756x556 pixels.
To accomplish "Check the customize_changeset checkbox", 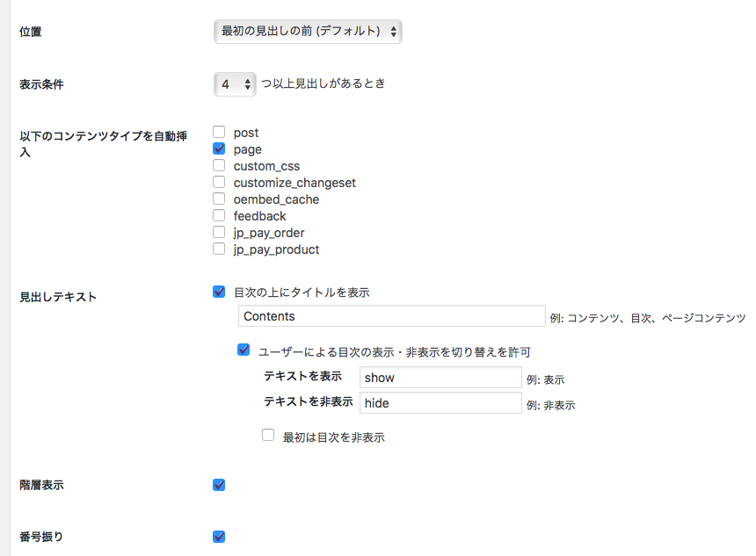I will [x=220, y=183].
